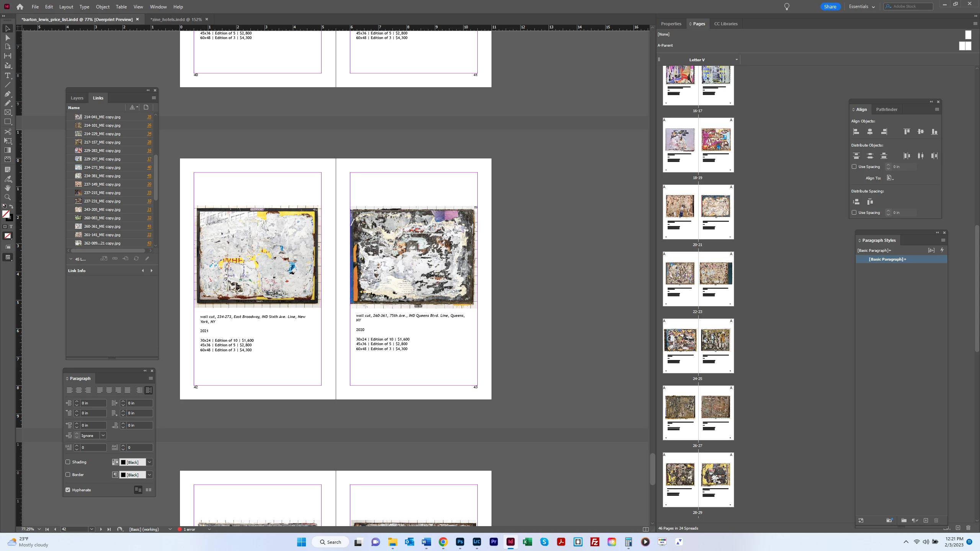Select 237-149_ME copy.jpg link
Image resolution: width=980 pixels, height=551 pixels.
102,184
